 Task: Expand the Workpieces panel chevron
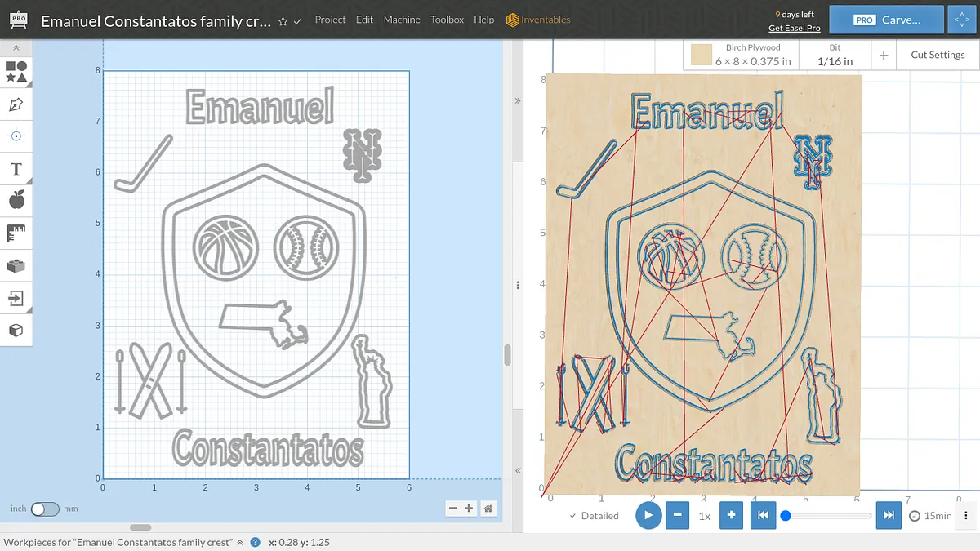[241, 542]
